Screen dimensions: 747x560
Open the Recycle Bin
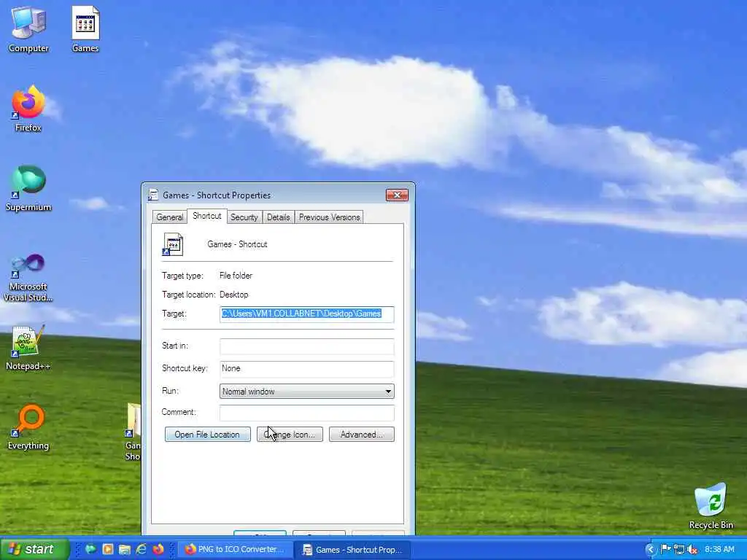[x=711, y=506]
